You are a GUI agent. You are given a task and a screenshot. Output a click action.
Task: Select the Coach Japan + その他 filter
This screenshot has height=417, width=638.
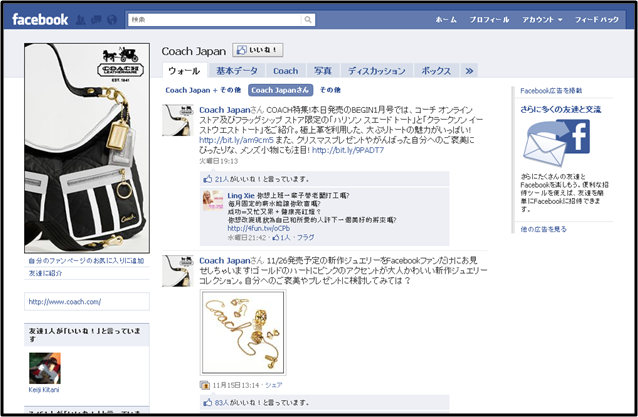(x=203, y=90)
